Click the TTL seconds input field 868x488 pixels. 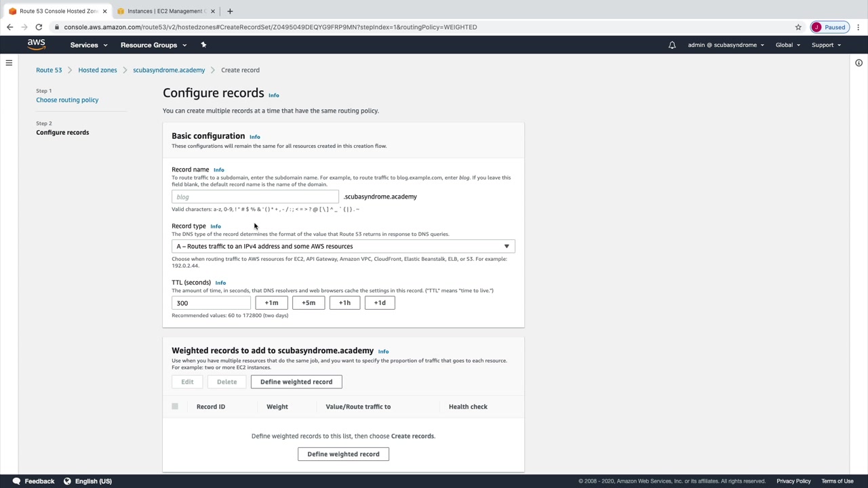coord(211,303)
